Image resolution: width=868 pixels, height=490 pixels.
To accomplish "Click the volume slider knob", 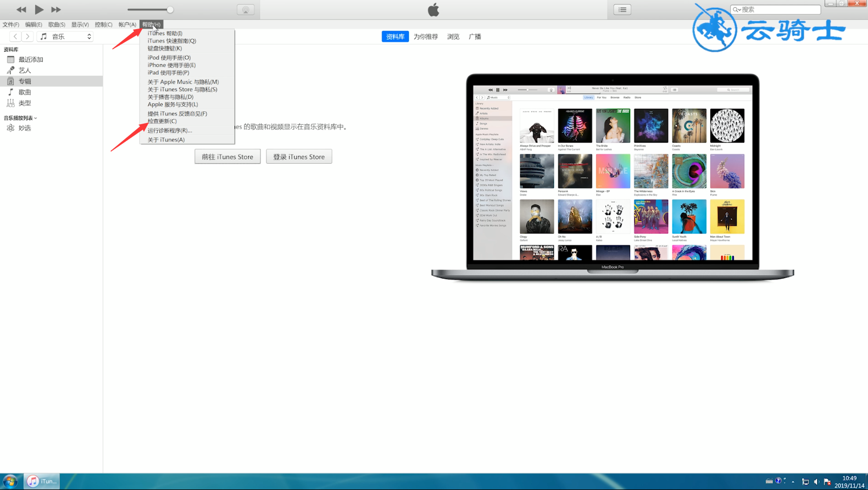I will coord(170,9).
